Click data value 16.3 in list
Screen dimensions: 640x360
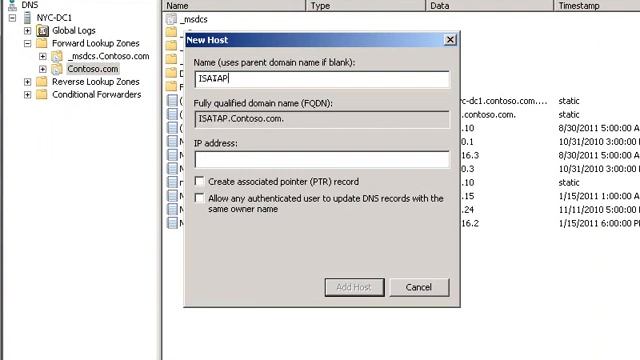click(x=470, y=156)
